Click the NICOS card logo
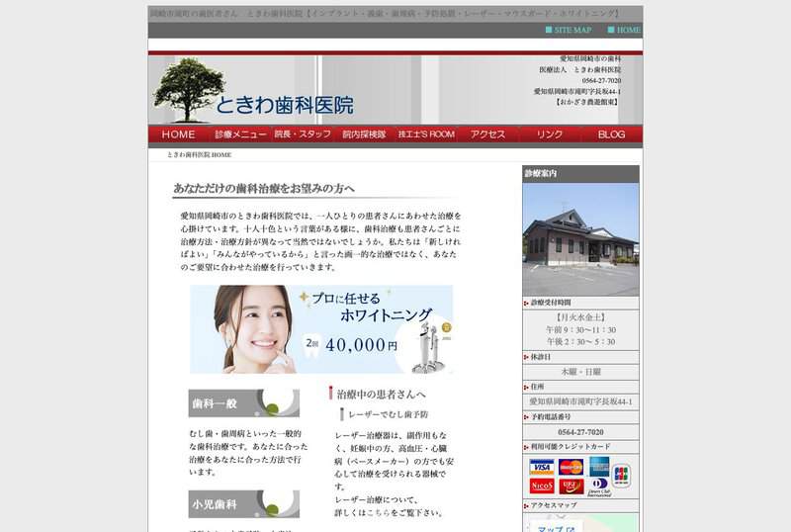This screenshot has width=791, height=532. click(542, 487)
